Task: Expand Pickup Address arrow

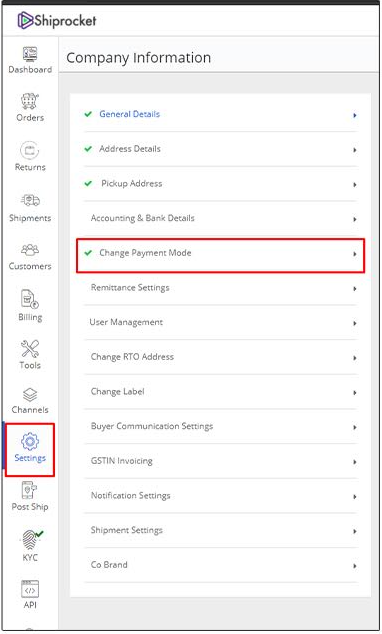Action: (x=355, y=185)
